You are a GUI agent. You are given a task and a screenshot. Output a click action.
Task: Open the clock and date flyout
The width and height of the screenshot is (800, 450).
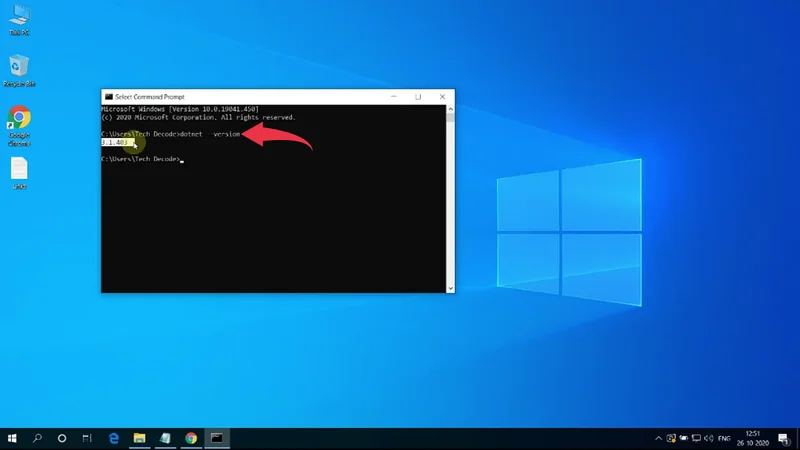point(753,438)
